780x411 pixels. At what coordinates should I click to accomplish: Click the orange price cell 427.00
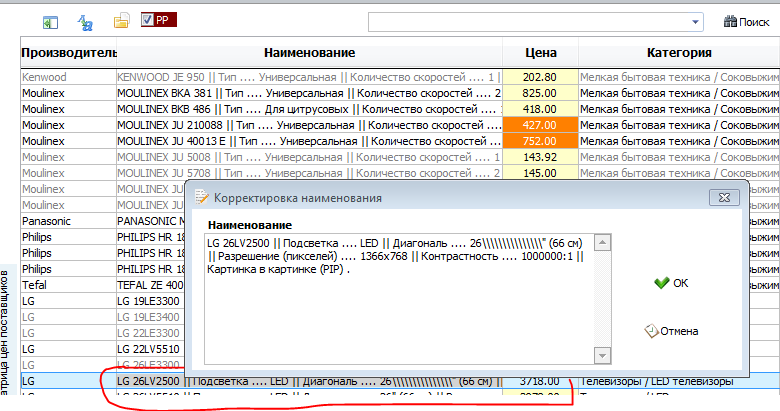click(x=540, y=125)
